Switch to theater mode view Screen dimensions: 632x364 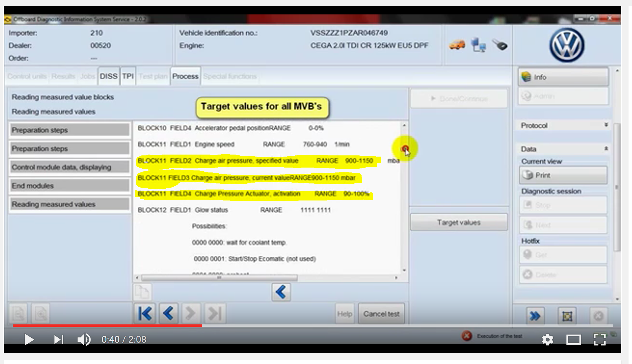[573, 339]
